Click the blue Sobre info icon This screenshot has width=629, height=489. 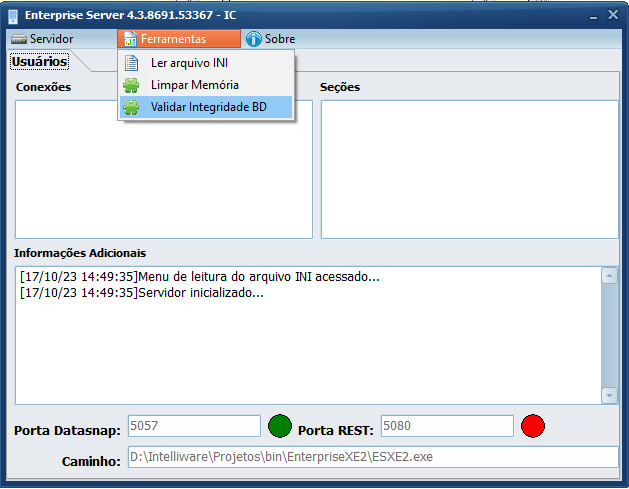[253, 39]
